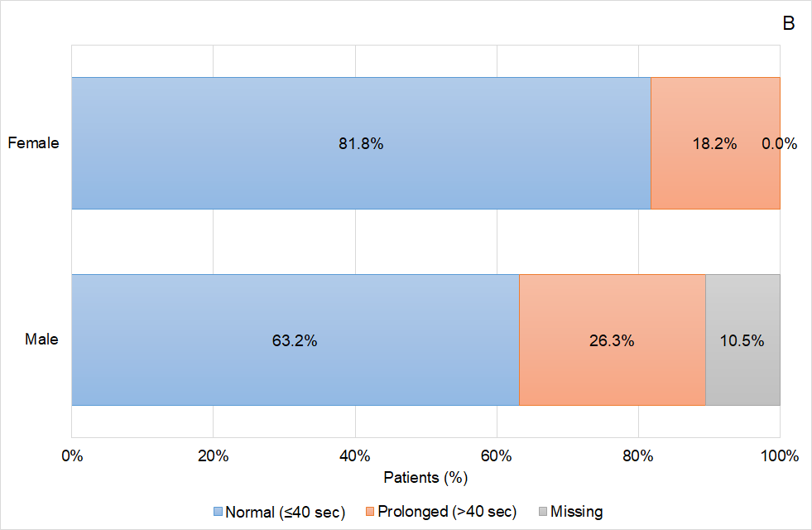Click the Missing legend text entry
The height and width of the screenshot is (530, 812).
[x=576, y=512]
